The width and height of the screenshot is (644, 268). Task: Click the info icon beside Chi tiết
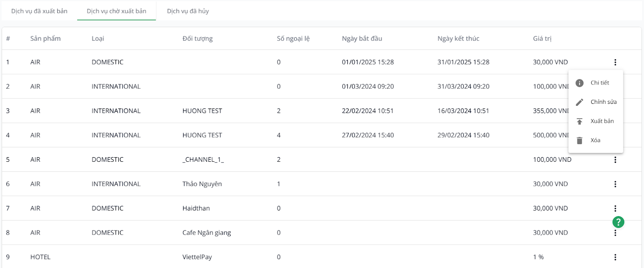pyautogui.click(x=580, y=83)
